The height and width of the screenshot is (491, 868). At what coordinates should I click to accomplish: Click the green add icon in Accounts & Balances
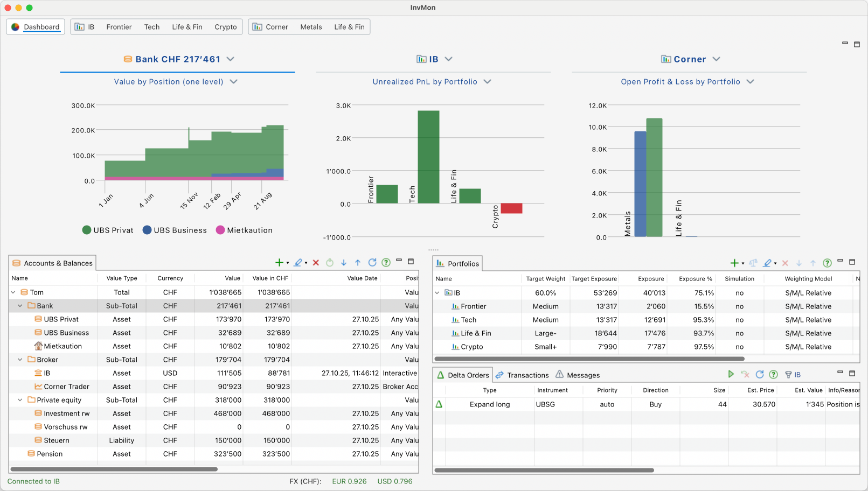(x=279, y=263)
